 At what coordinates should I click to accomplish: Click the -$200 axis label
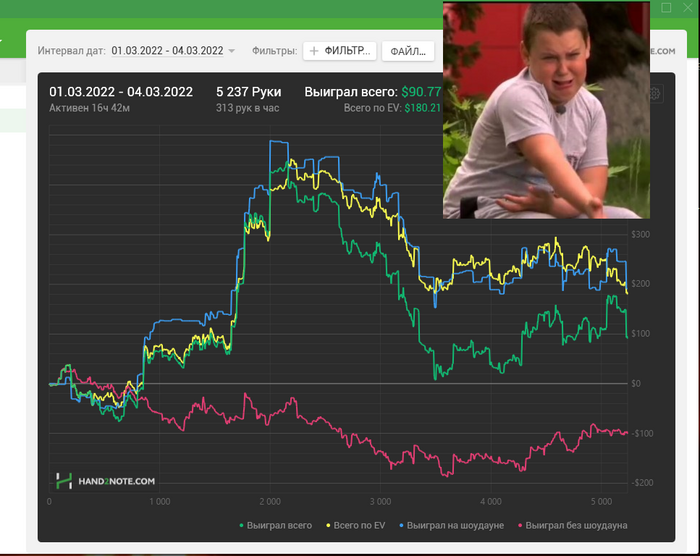coord(641,483)
